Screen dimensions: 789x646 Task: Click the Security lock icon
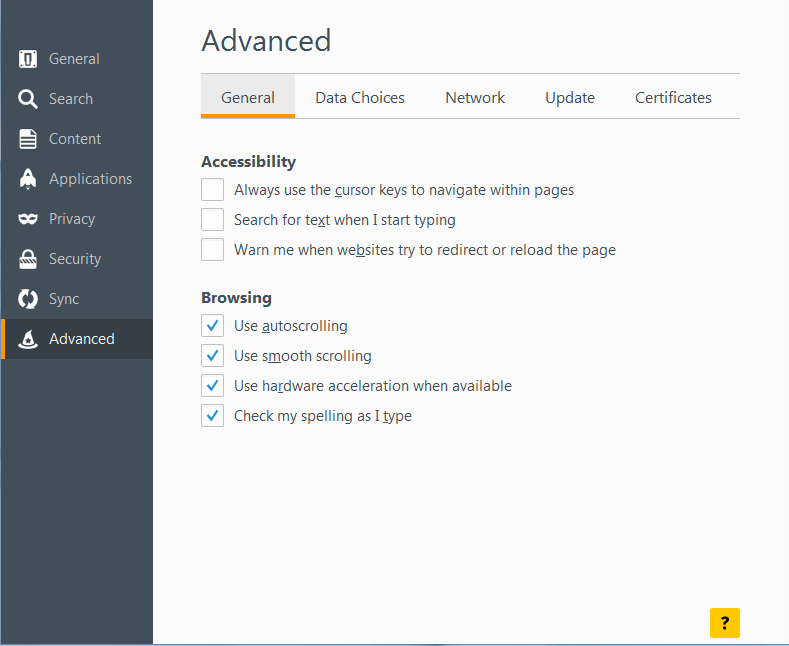(x=28, y=259)
